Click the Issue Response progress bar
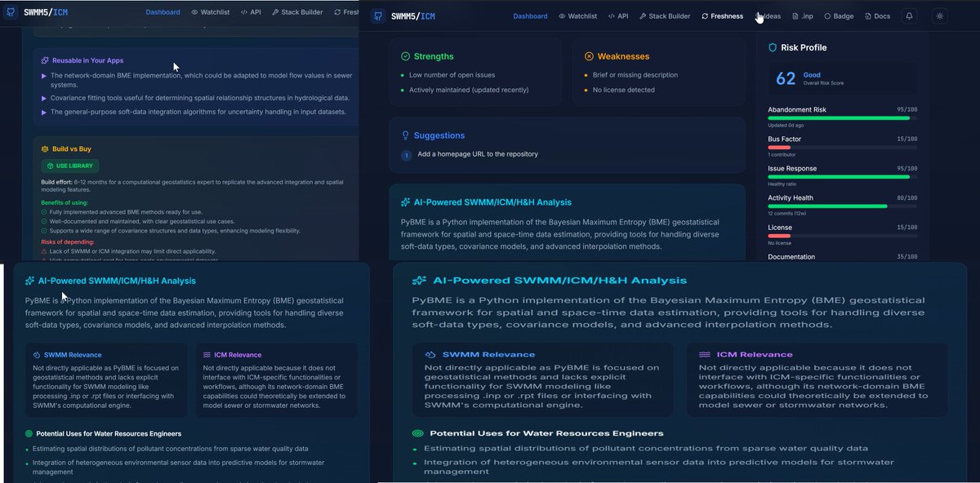Viewport: 980px width, 483px height. pos(842,176)
